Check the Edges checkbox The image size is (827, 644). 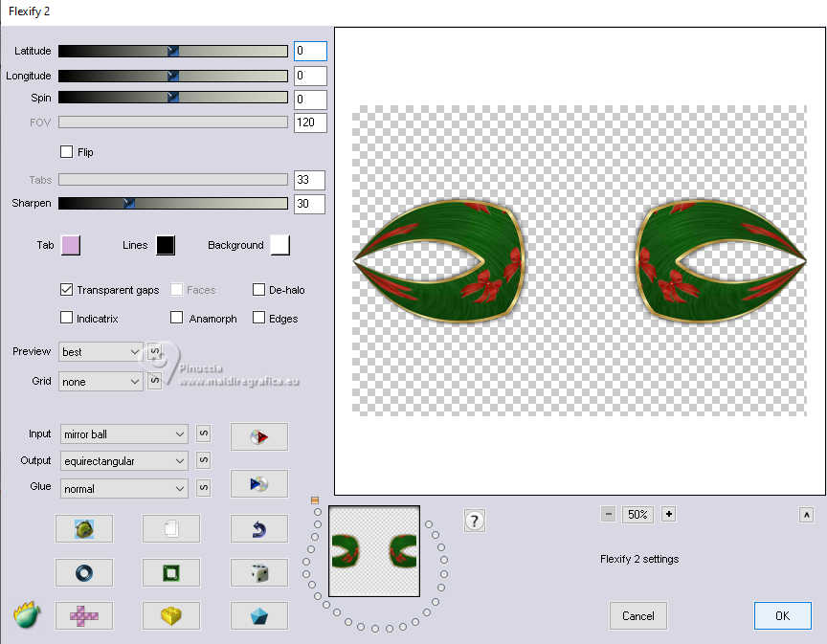(x=258, y=318)
